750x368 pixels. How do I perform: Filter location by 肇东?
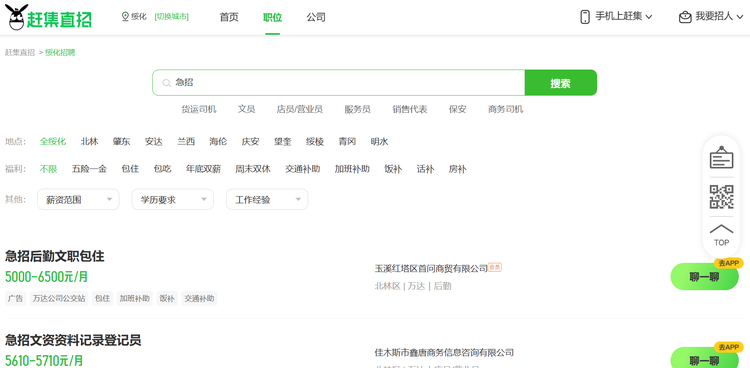[x=121, y=142]
